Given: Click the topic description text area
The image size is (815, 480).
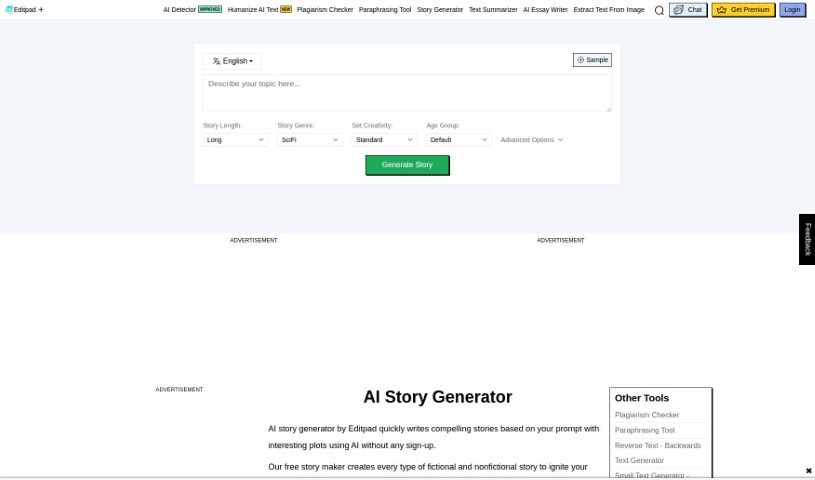Looking at the screenshot, I should (x=407, y=93).
